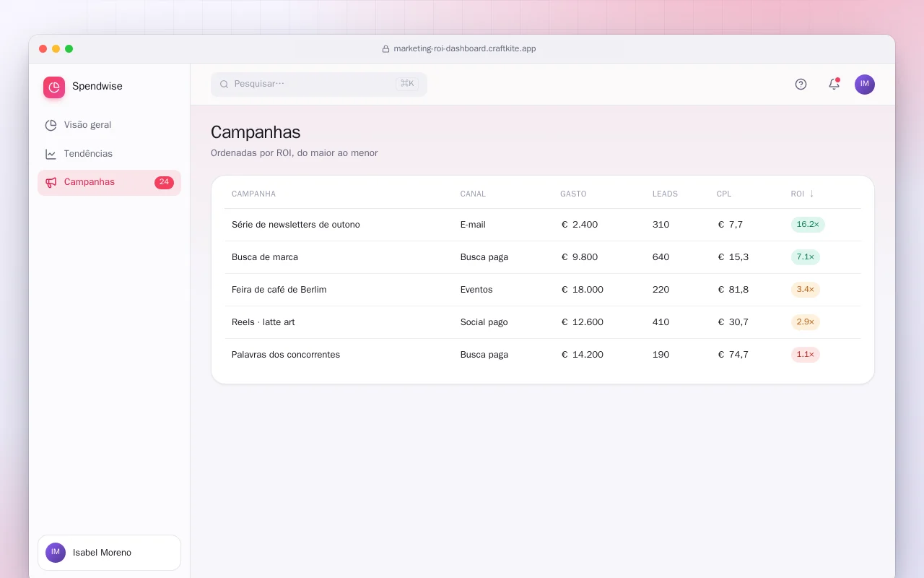
Task: Open the Visão geral page
Action: tap(109, 125)
